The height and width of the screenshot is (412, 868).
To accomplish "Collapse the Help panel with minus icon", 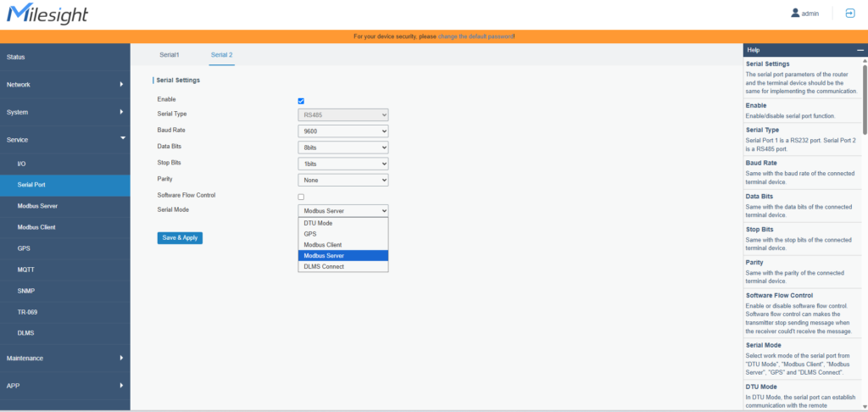I will coord(861,50).
